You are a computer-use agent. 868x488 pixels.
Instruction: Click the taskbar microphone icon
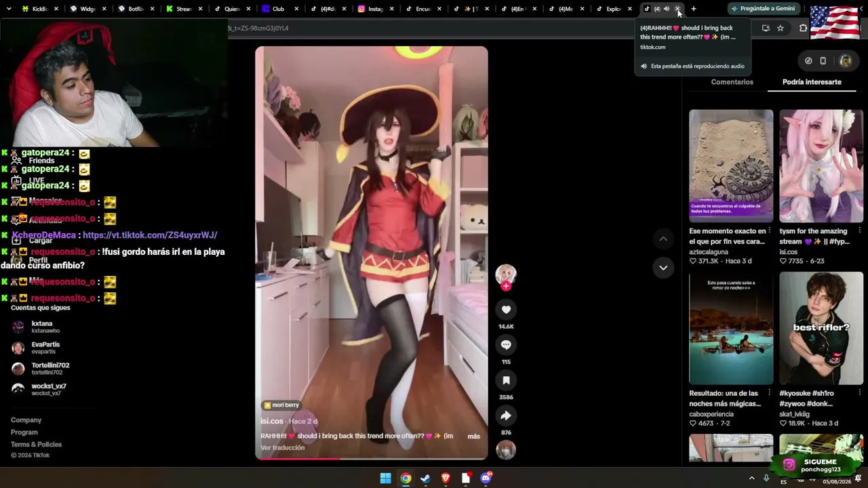coord(766,479)
